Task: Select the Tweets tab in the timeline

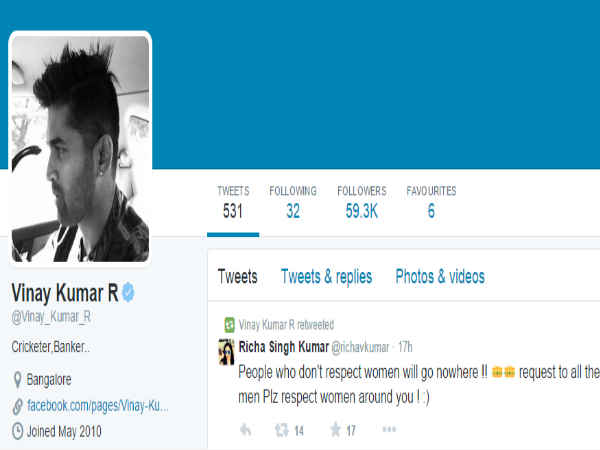Action: (237, 277)
